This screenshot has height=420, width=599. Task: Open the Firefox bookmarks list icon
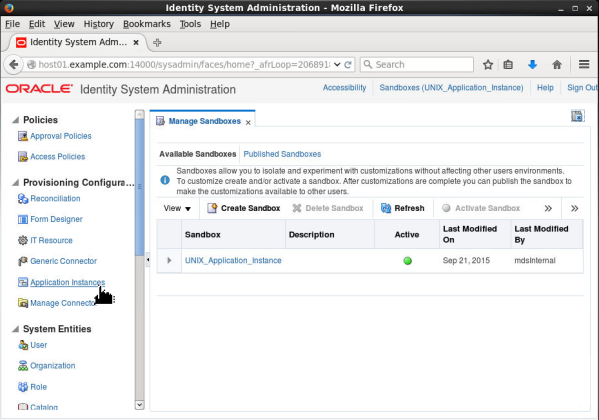coord(508,65)
